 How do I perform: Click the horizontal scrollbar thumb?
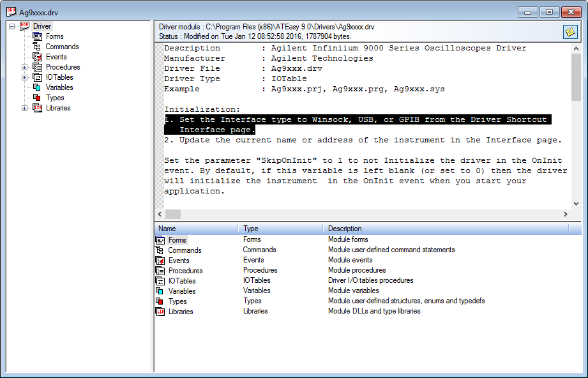[173, 214]
